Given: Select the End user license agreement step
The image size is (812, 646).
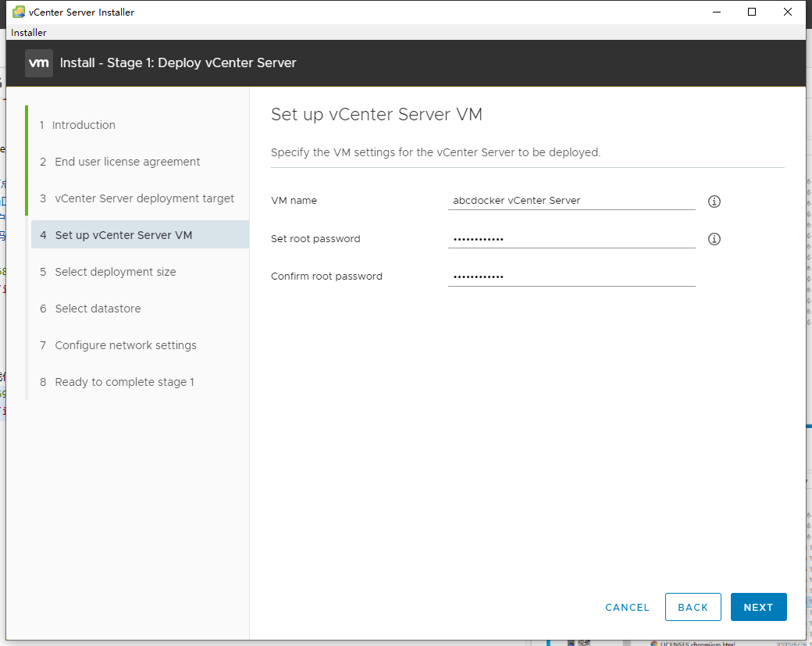Looking at the screenshot, I should coord(126,161).
